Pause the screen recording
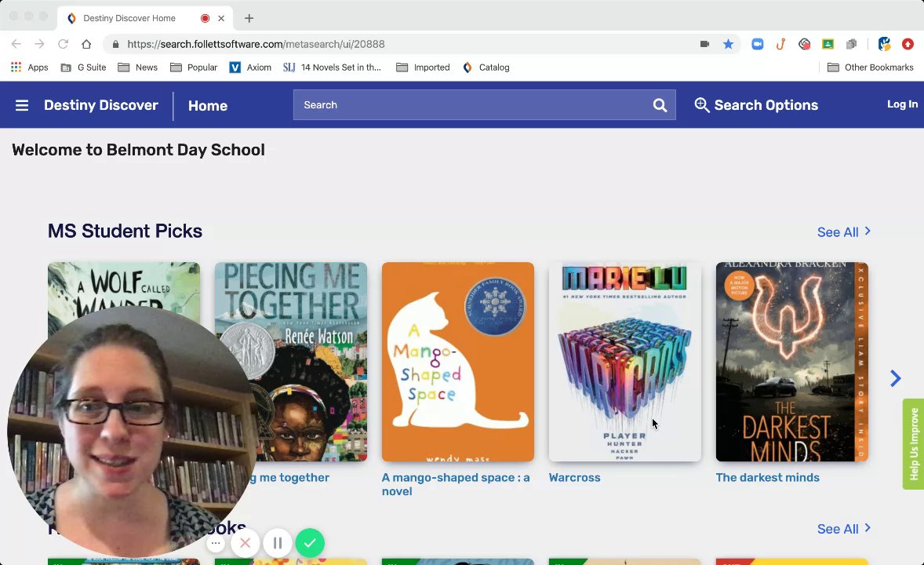924x565 pixels. coord(278,542)
